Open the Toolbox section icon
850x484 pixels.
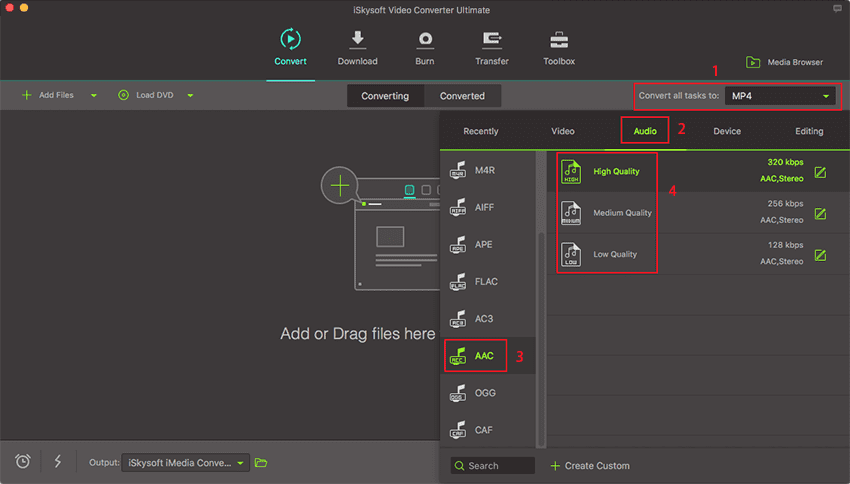point(559,40)
